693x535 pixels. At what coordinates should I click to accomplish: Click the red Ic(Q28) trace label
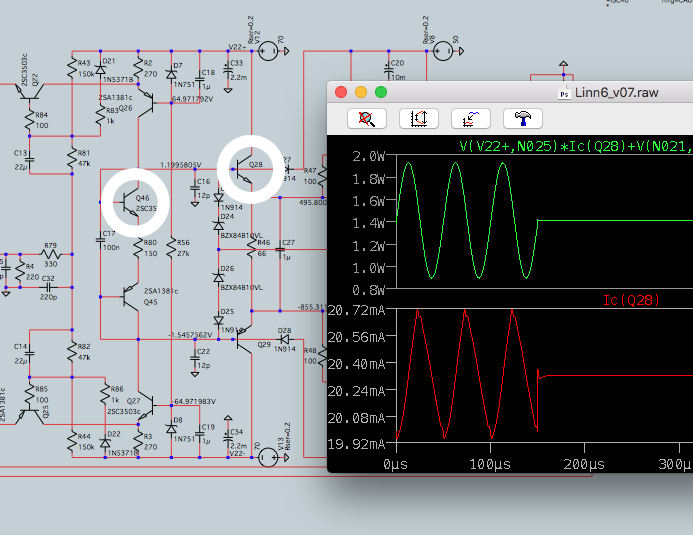(631, 300)
